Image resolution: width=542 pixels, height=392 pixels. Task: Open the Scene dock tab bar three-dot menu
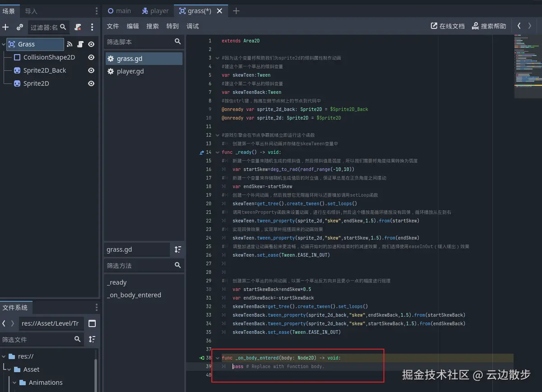[x=96, y=11]
